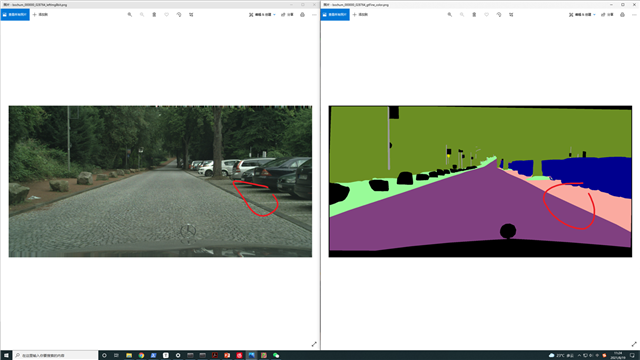Toggle fullscreen arrow in left window
Image resolution: width=640 pixels, height=360 pixels.
tap(314, 344)
